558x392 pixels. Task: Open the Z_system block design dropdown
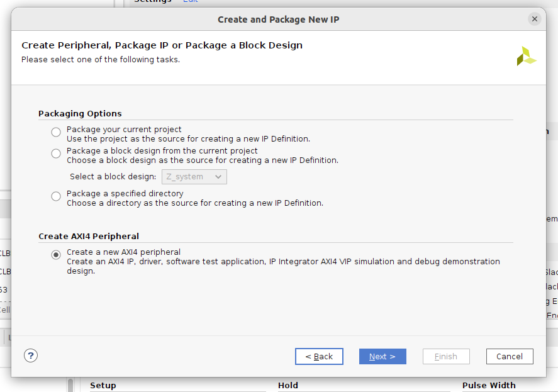(x=194, y=177)
